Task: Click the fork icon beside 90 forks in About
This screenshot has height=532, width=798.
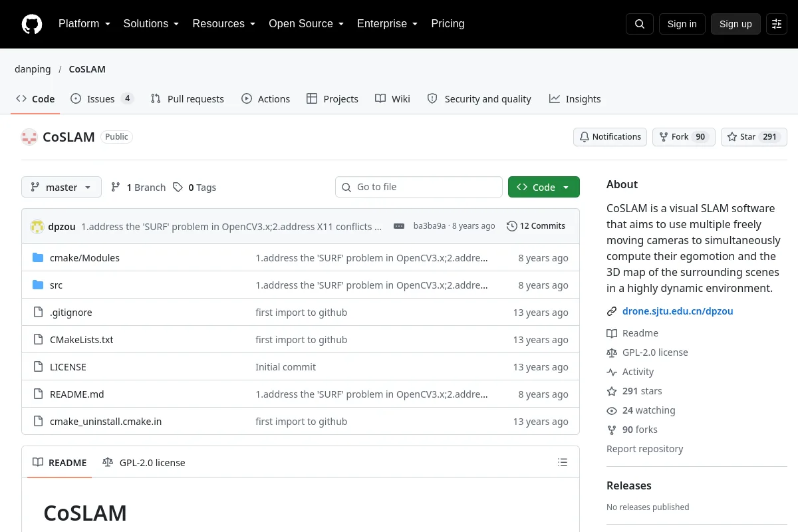Action: point(612,430)
